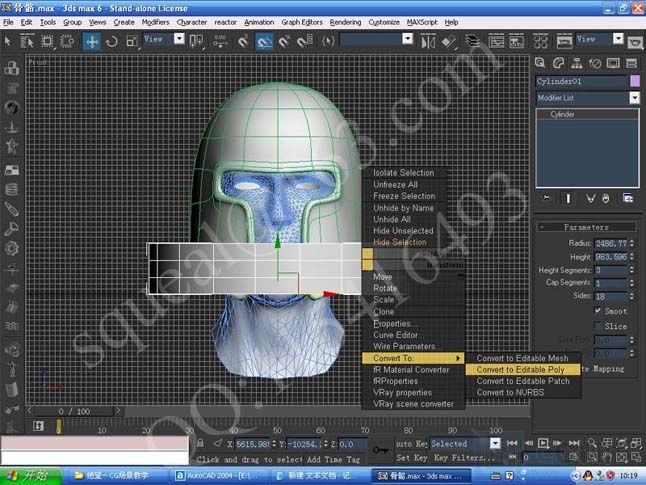Click Make Unique icon in stack
The height and width of the screenshot is (485, 646).
point(590,199)
